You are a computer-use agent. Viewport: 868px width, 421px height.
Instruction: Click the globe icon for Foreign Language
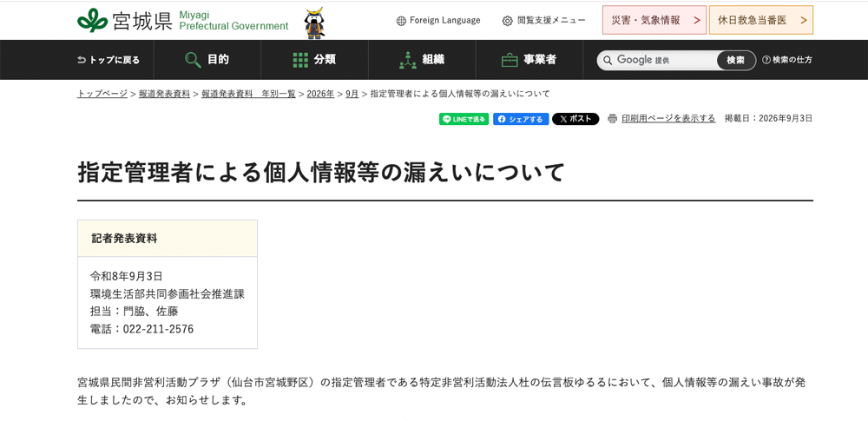coord(401,21)
